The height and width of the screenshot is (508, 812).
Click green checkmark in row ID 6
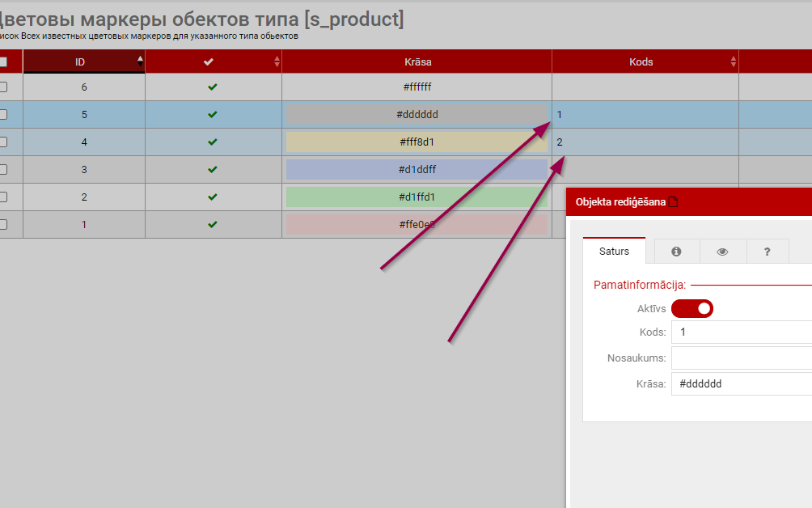coord(213,87)
